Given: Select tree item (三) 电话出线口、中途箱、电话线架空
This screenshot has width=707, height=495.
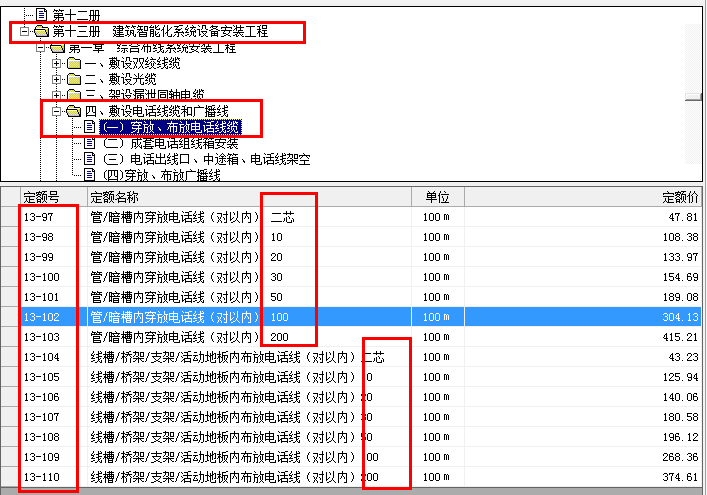Looking at the screenshot, I should [207, 159].
